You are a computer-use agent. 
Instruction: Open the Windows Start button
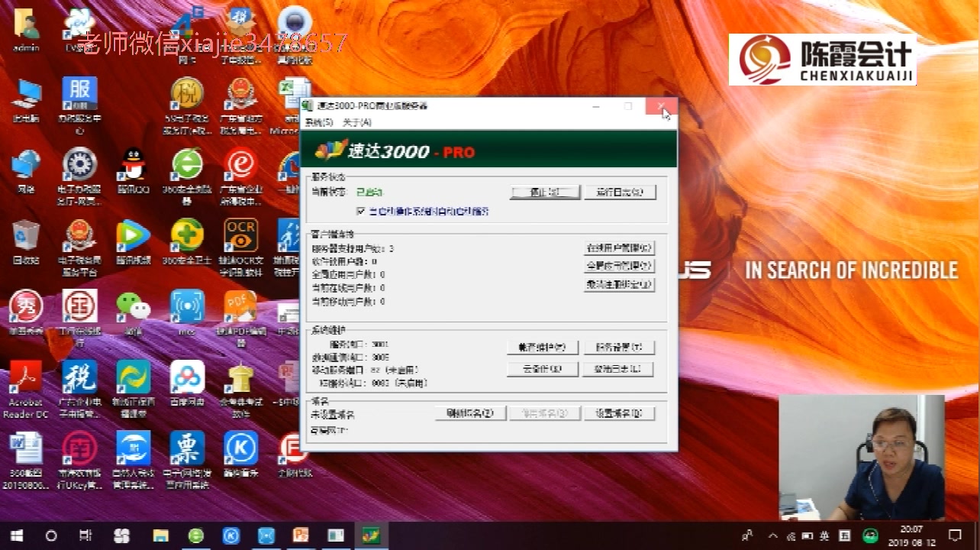click(x=16, y=535)
